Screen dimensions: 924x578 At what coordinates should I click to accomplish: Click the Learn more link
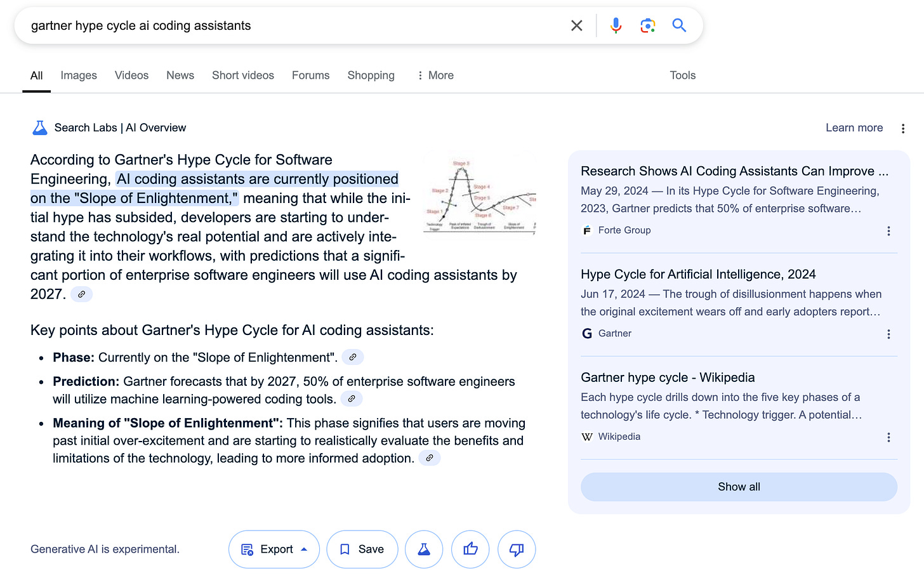[x=854, y=128]
